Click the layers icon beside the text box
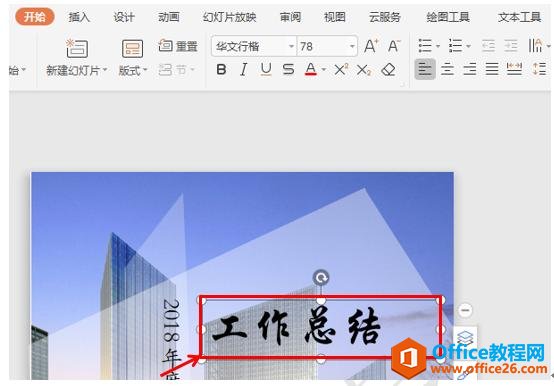 (465, 338)
